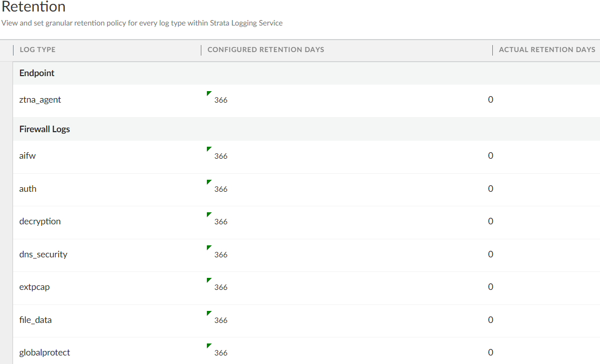Collapse the Firewall Logs group row
The width and height of the screenshot is (600, 364).
point(45,129)
